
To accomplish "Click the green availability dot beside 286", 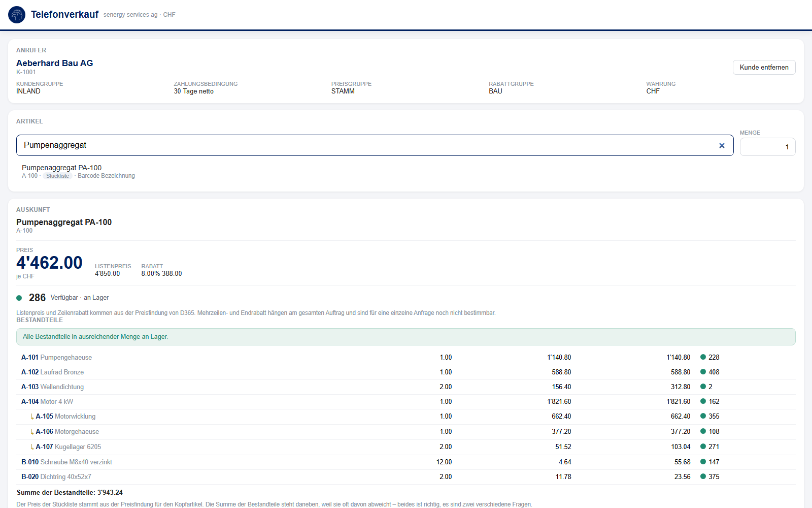I will click(x=19, y=298).
